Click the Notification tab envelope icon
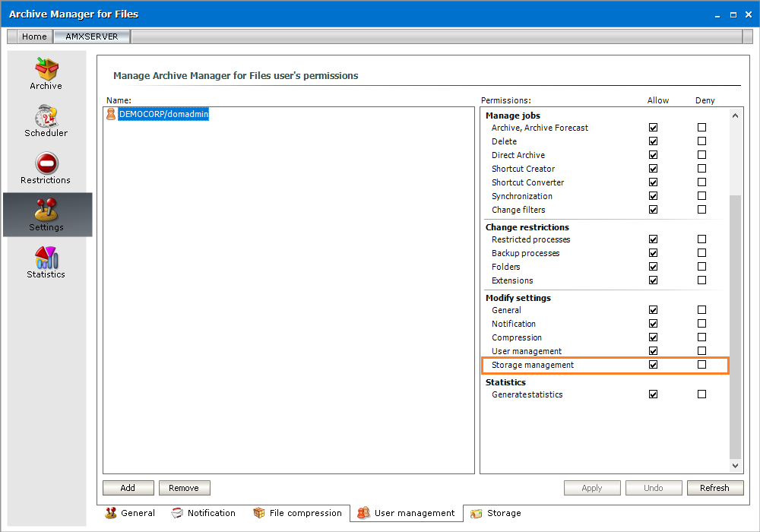This screenshot has height=532, width=760. [x=177, y=513]
